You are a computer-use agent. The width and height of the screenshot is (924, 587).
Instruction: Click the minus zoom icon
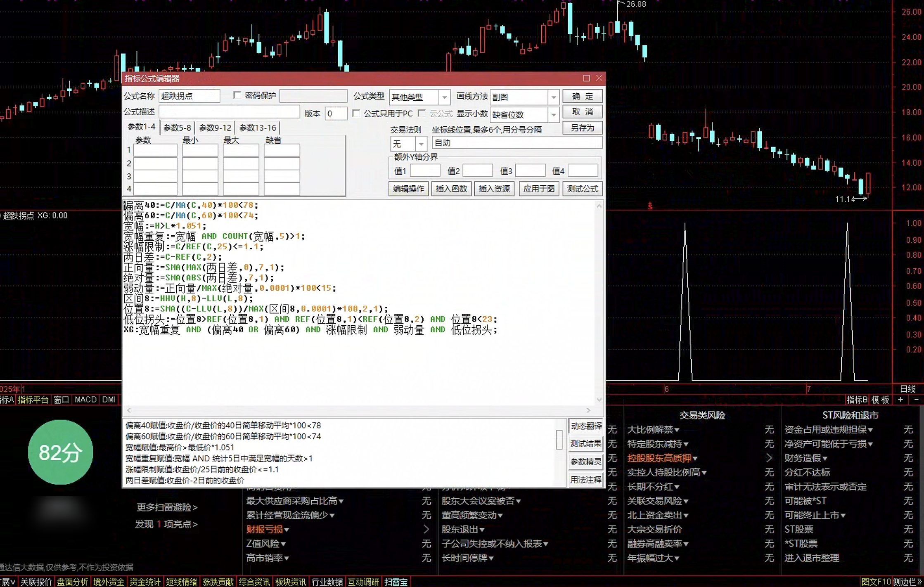pos(917,400)
